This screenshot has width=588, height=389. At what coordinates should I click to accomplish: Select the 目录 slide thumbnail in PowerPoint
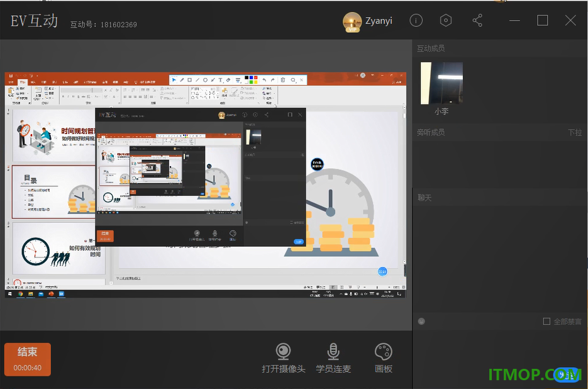[x=54, y=192]
